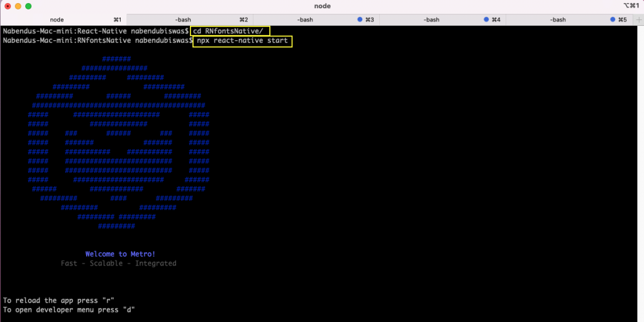
Task: Click the 'npx react-native start' command text
Action: [x=242, y=41]
